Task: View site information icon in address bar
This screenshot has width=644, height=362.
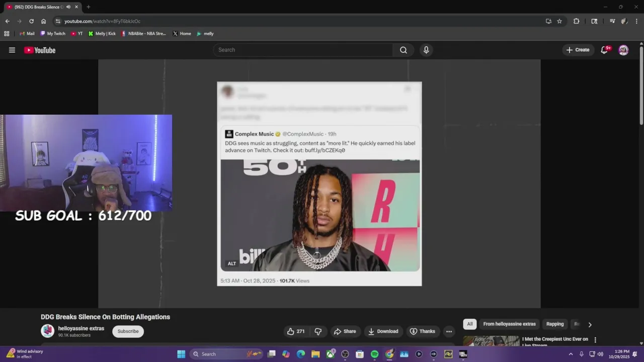Action: 58,21
